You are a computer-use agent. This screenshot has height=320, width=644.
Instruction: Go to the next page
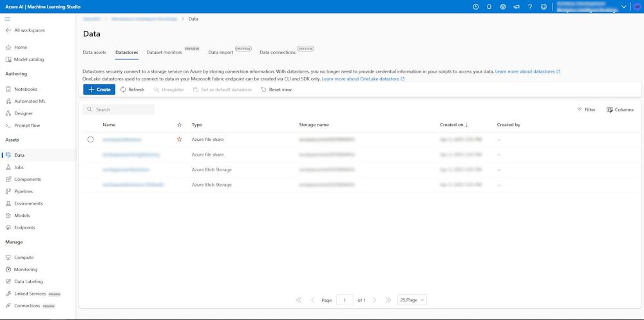coord(374,300)
